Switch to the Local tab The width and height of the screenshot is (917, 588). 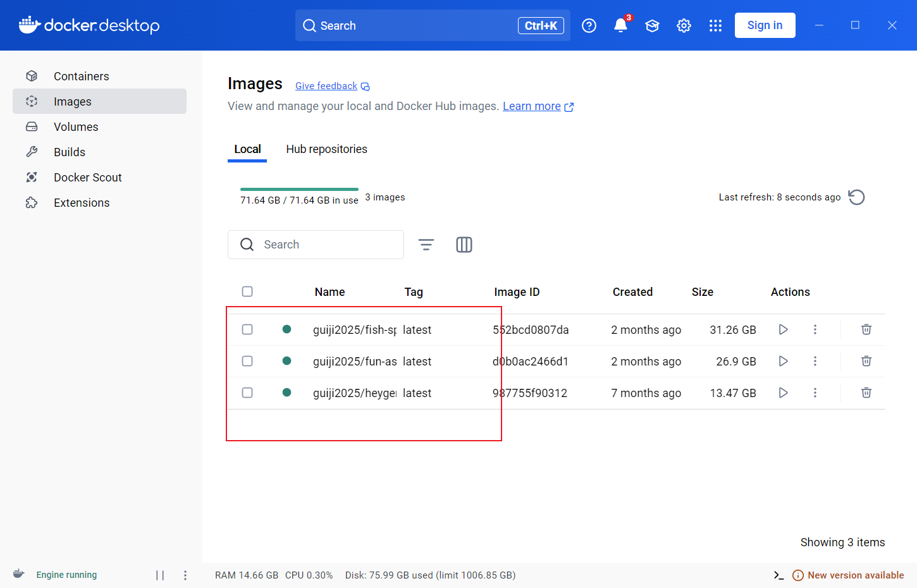coord(247,149)
